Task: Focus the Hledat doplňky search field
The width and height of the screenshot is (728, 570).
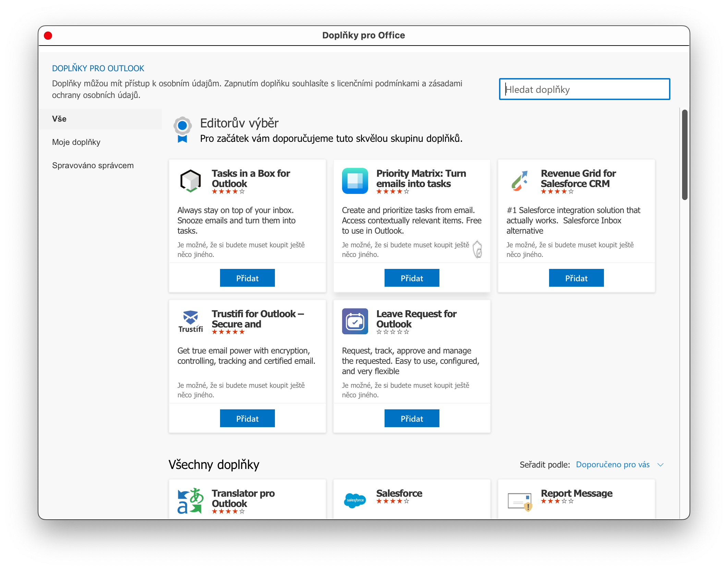Action: 584,89
